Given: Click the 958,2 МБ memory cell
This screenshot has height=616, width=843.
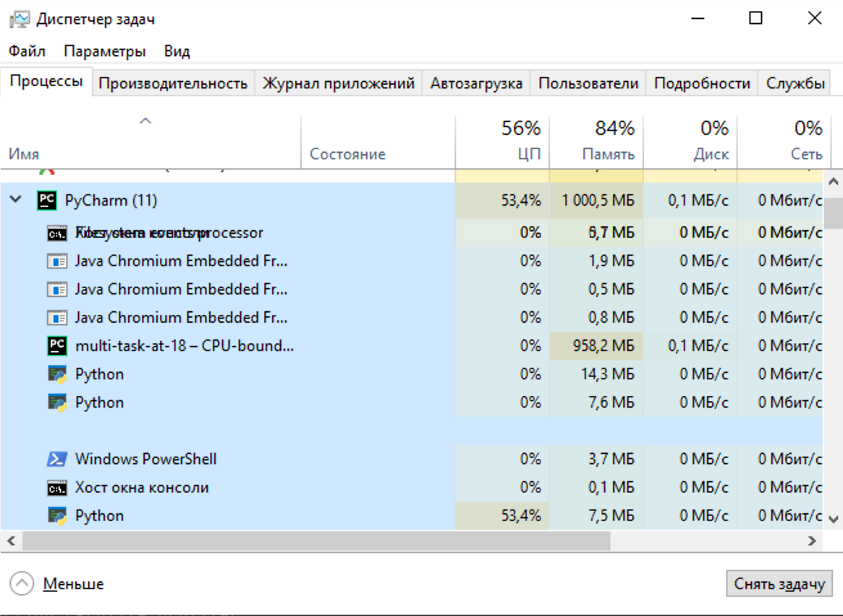Looking at the screenshot, I should (596, 346).
